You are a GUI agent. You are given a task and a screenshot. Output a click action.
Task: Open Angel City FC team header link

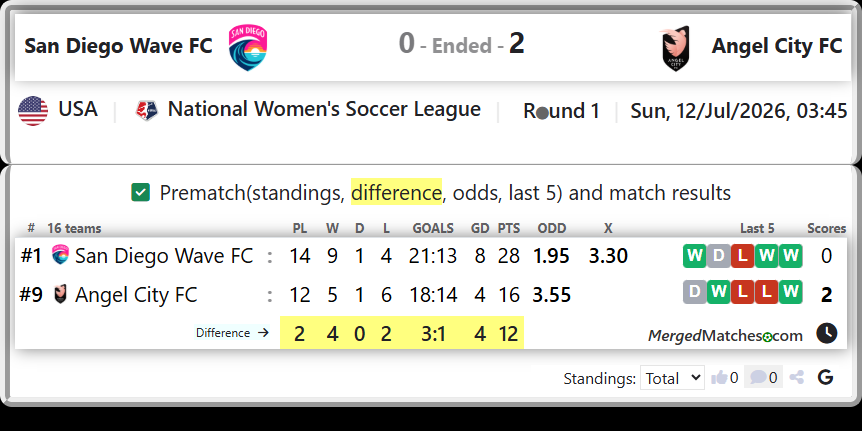[777, 46]
